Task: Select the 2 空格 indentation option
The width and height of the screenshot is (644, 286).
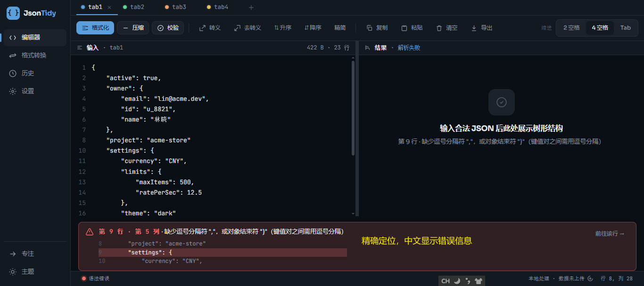Action: coord(571,28)
